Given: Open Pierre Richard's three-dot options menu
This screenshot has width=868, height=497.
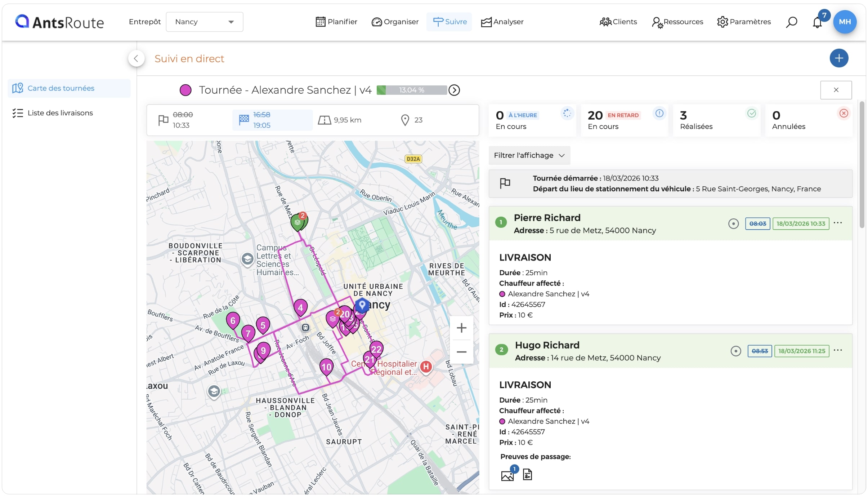Looking at the screenshot, I should pos(838,223).
